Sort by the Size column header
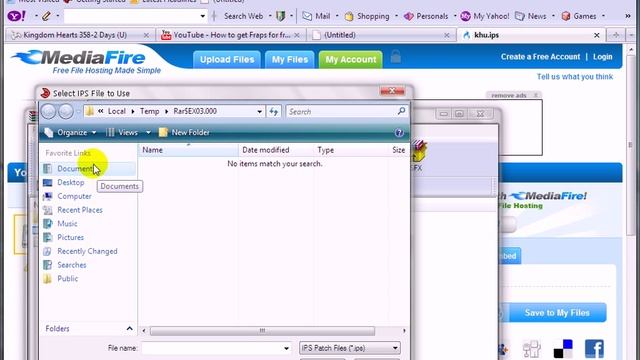This screenshot has width=640, height=360. (x=399, y=150)
